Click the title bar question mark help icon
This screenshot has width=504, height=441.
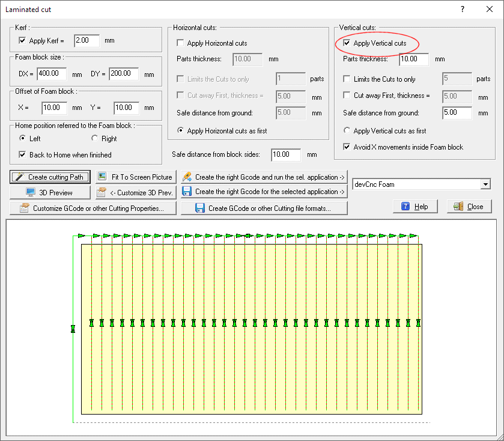click(x=463, y=9)
